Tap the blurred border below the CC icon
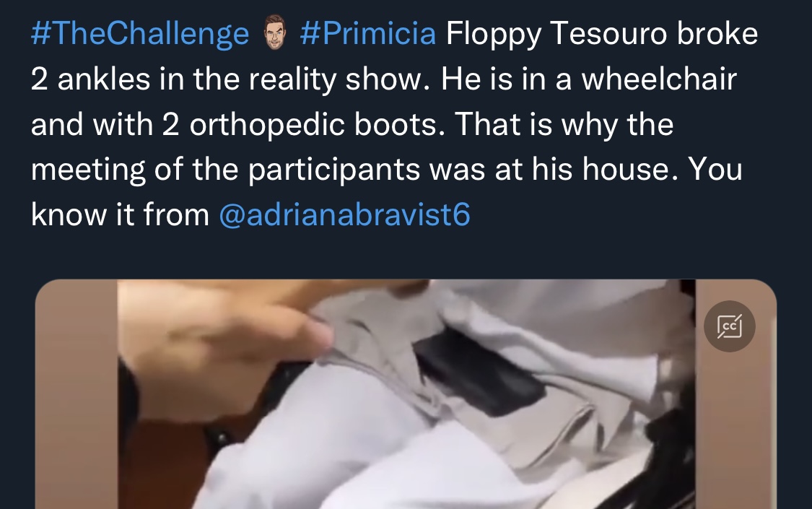 click(x=735, y=430)
